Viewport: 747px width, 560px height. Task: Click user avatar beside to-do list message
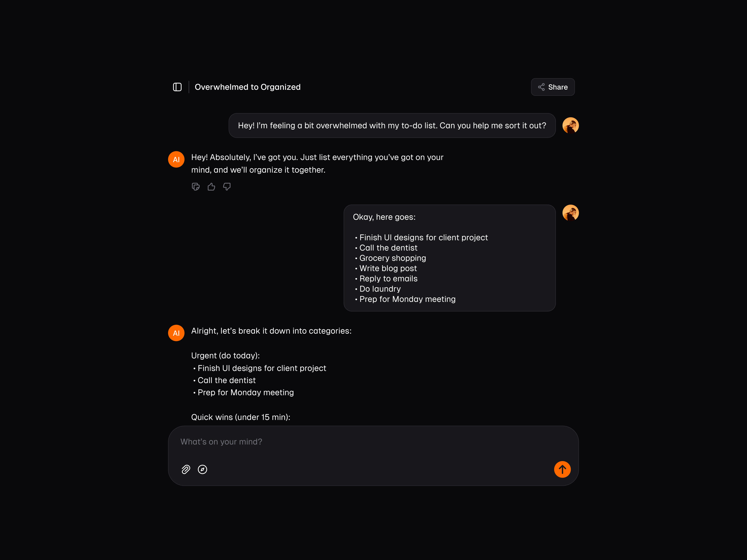tap(570, 213)
